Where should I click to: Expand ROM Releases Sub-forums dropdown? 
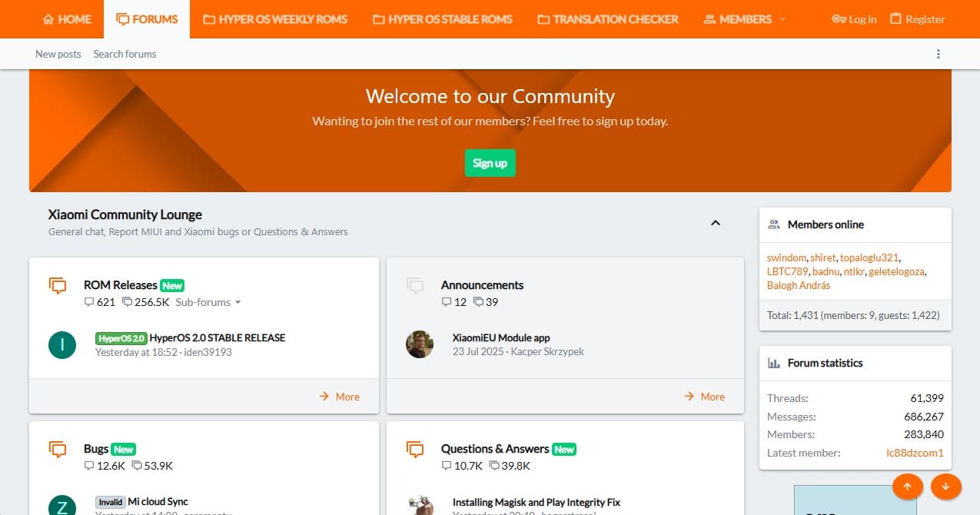click(208, 302)
